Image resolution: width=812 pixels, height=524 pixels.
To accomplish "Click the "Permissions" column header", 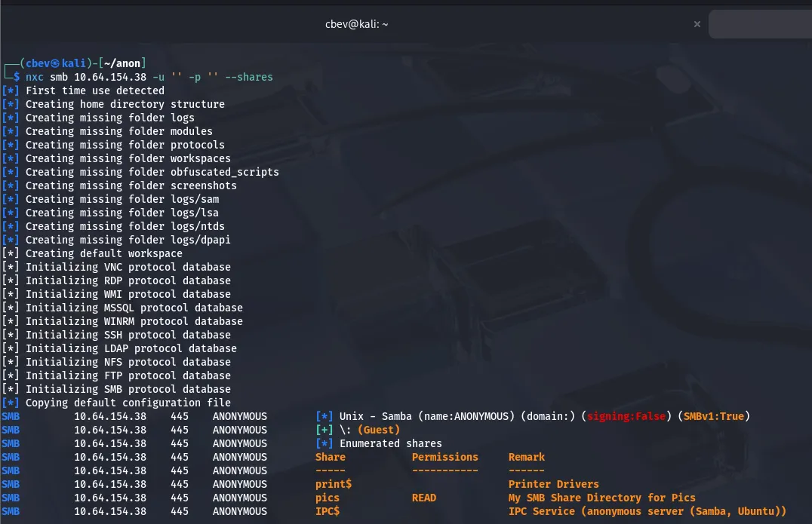I will point(445,457).
